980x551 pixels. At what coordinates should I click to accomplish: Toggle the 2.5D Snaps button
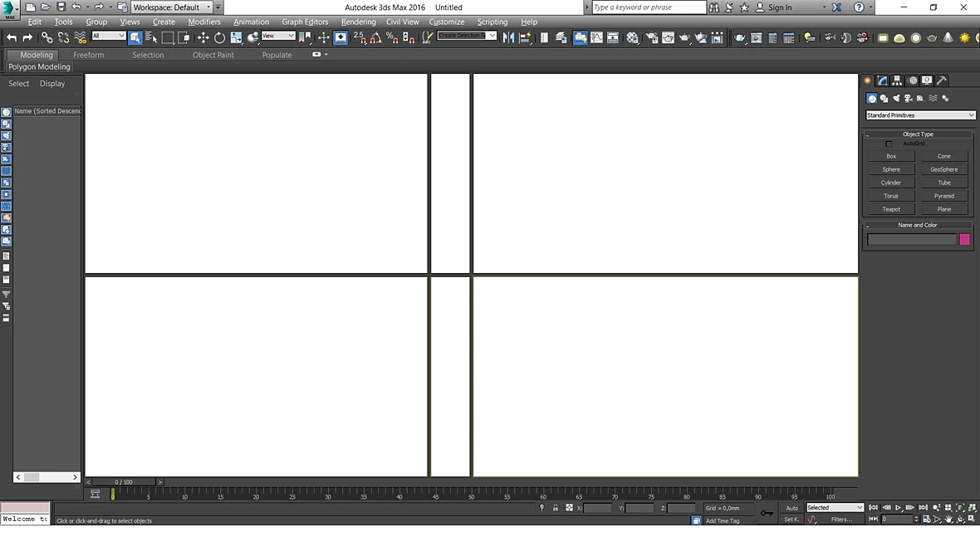point(360,38)
